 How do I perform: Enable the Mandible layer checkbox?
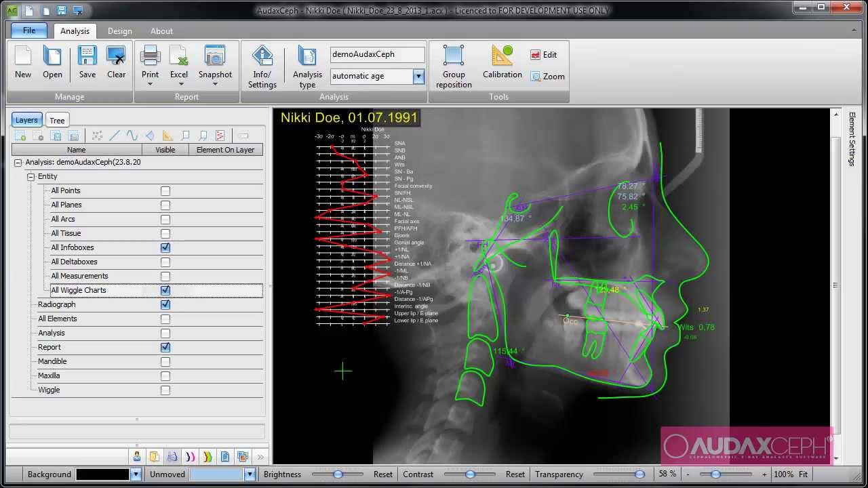tap(165, 361)
